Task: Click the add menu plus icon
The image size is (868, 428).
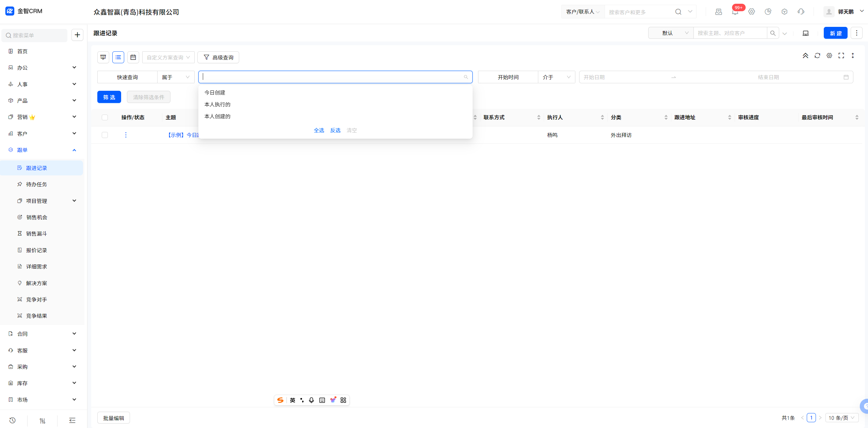Action: pyautogui.click(x=77, y=35)
